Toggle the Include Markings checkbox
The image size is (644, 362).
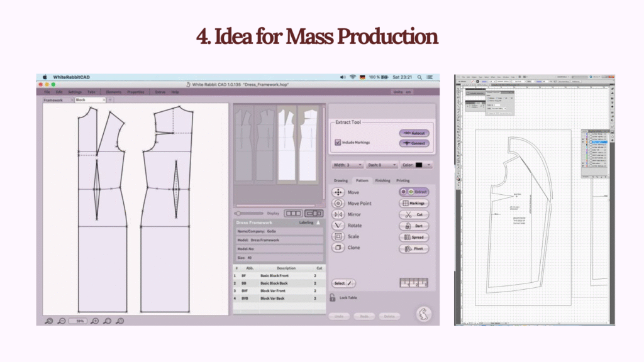[338, 143]
